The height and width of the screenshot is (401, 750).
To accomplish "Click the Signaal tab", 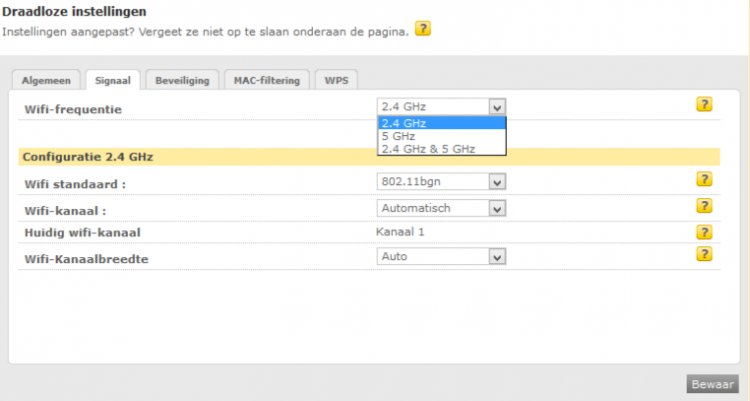I will click(113, 81).
